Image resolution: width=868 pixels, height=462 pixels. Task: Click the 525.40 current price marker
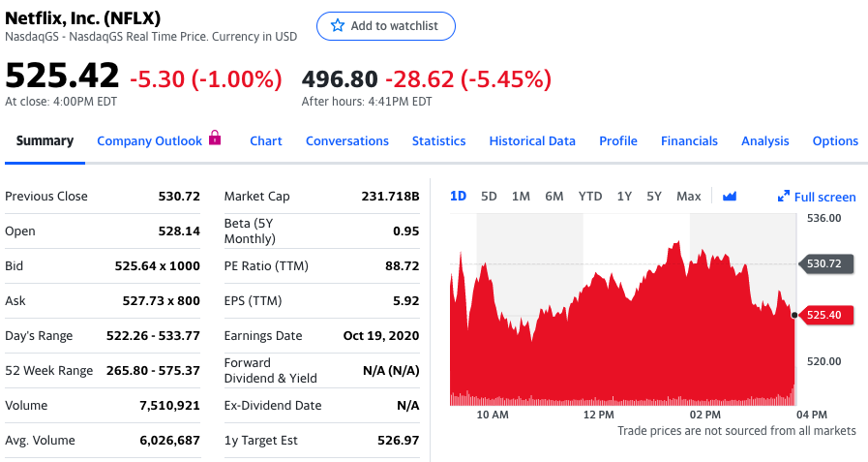tap(825, 315)
